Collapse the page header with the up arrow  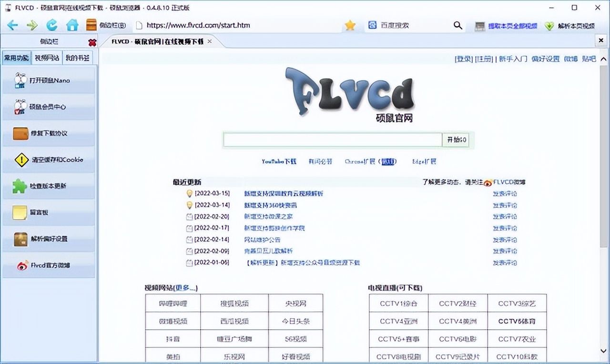(x=603, y=58)
